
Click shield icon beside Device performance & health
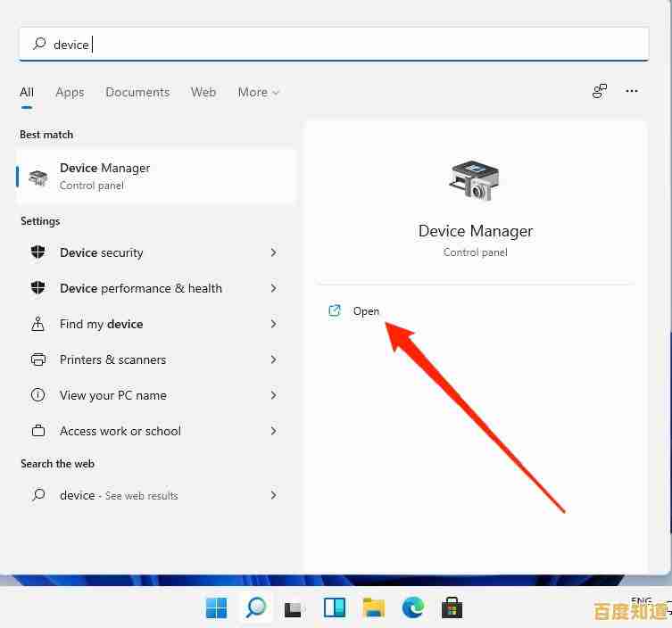click(x=38, y=287)
